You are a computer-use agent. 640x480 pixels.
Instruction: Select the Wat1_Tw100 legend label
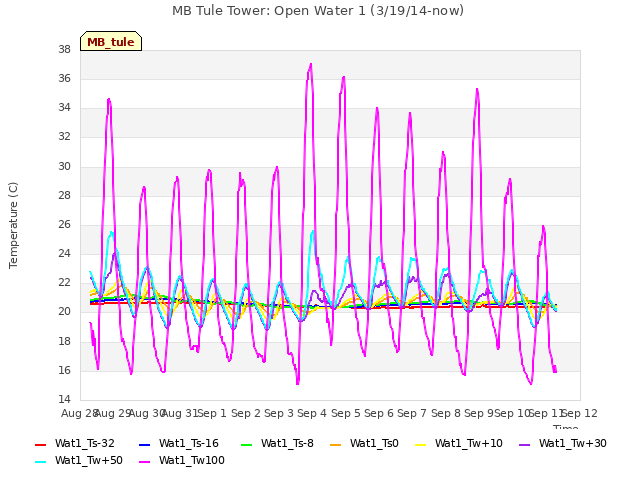pyautogui.click(x=192, y=461)
